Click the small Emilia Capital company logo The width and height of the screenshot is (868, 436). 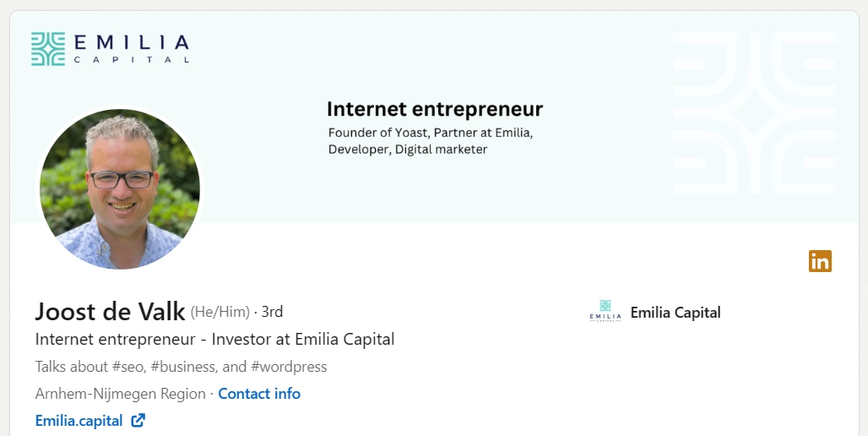605,312
